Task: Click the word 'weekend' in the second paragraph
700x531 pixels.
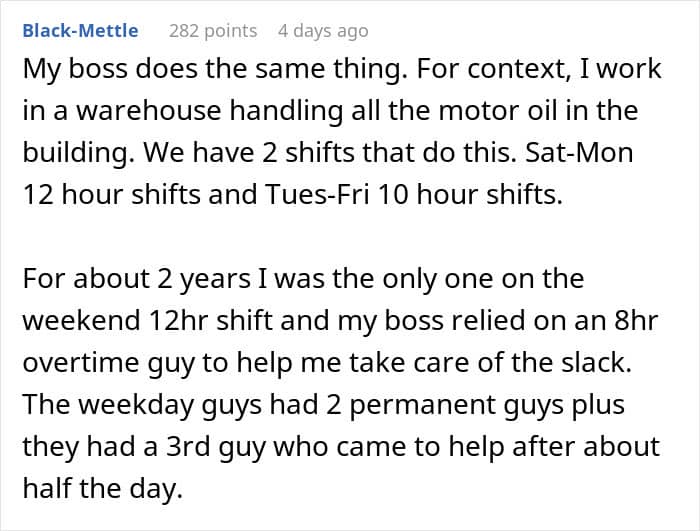Action: [82, 321]
